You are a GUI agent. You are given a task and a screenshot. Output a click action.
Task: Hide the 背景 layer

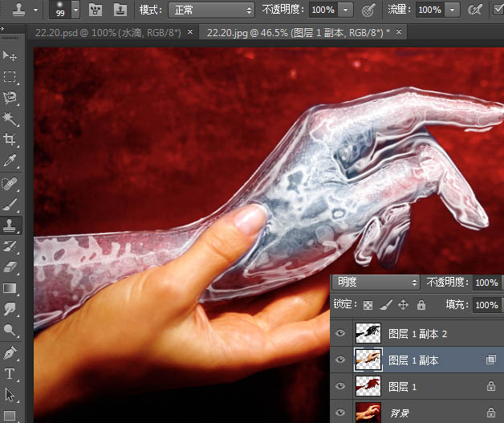340,413
